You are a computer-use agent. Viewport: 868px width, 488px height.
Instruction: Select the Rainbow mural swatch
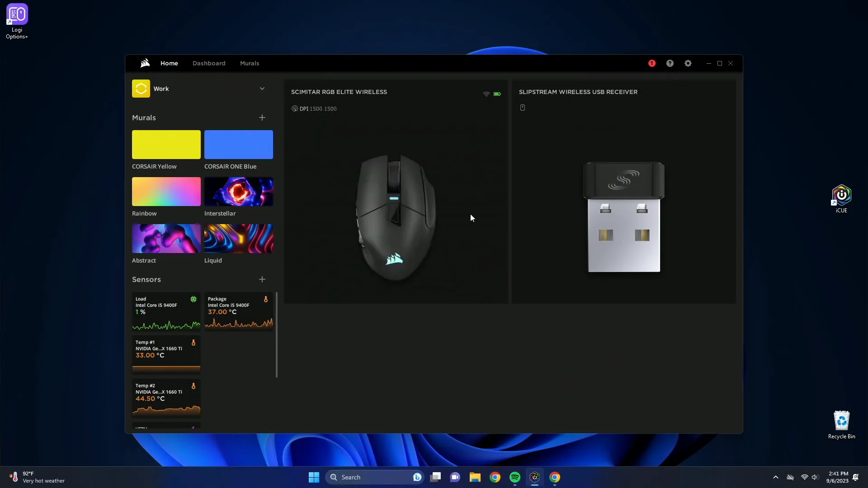click(166, 192)
